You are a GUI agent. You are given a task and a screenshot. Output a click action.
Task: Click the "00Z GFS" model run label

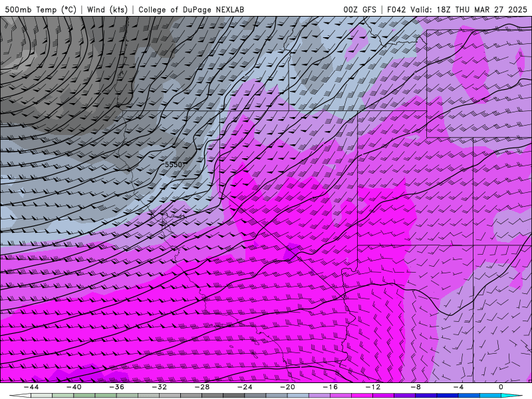pyautogui.click(x=360, y=9)
